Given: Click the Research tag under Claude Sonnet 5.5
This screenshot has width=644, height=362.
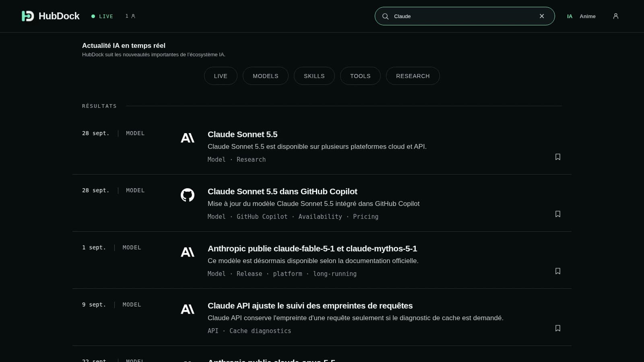Looking at the screenshot, I should coord(251,160).
